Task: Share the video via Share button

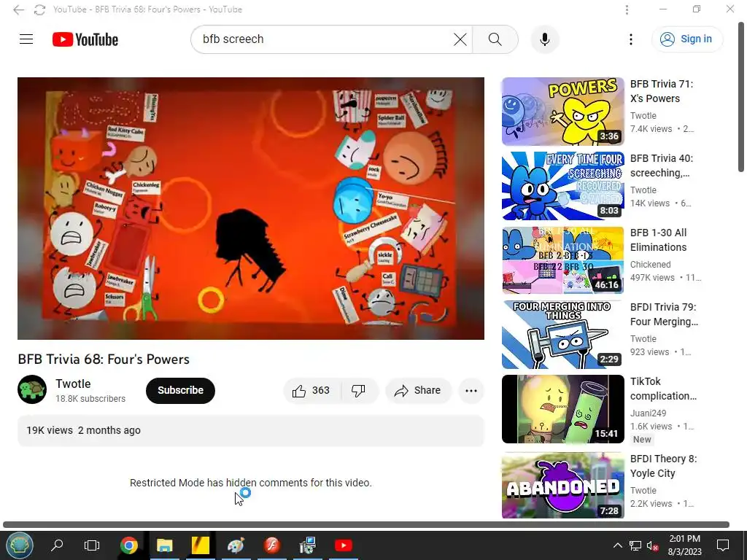Action: (x=418, y=391)
